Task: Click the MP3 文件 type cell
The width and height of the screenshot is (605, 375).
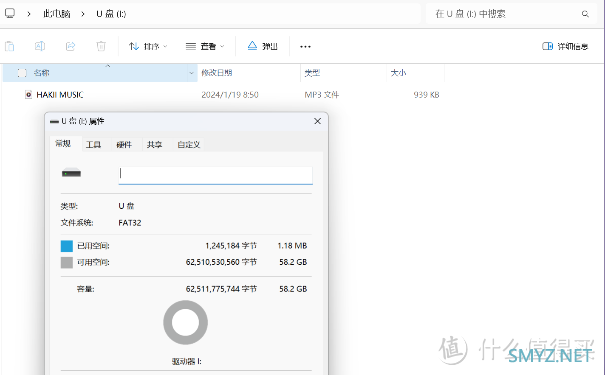Action: pos(321,95)
